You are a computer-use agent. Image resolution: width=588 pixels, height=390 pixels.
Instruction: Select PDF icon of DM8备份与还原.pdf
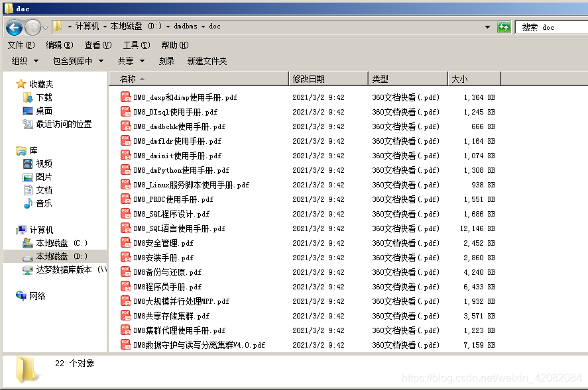126,272
